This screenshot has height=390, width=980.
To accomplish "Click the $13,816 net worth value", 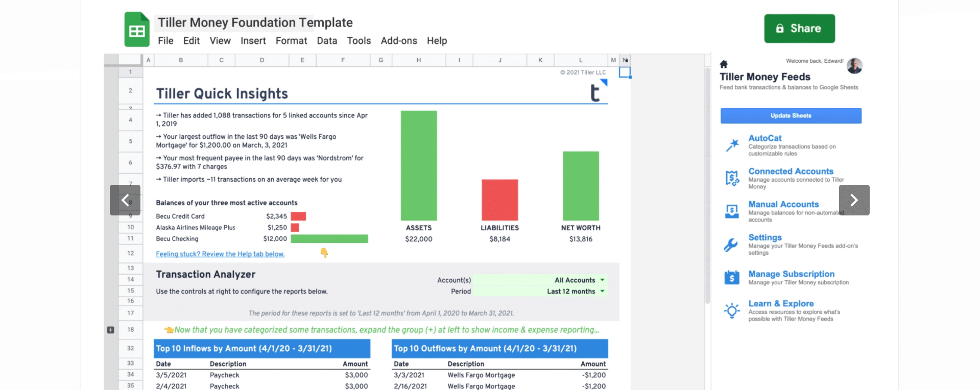I will [x=581, y=239].
